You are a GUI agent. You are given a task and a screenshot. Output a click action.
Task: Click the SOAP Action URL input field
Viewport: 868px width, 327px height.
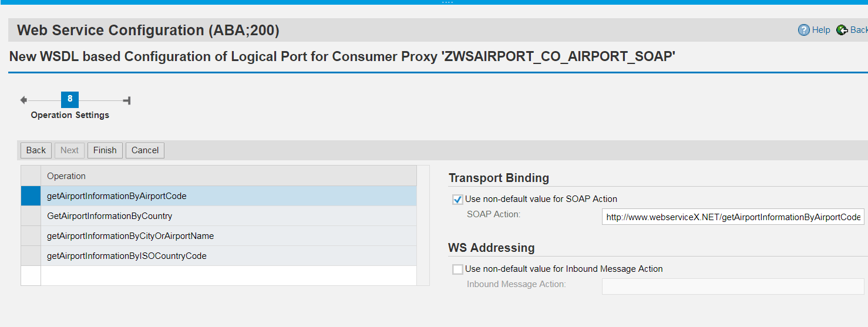coord(733,217)
